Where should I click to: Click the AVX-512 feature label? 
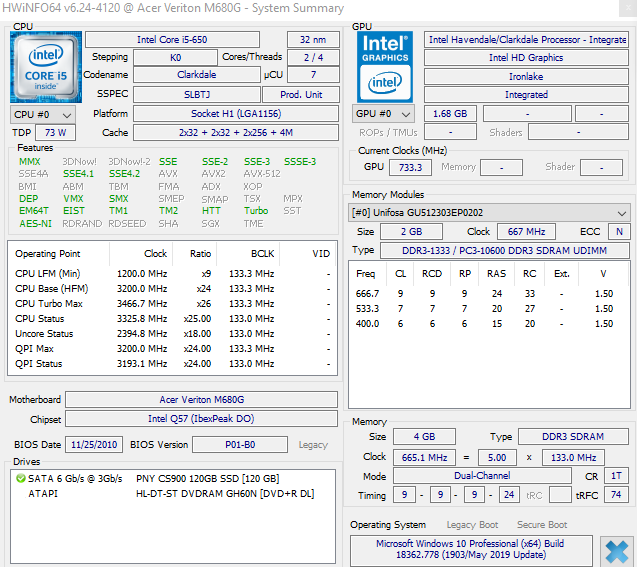(262, 174)
